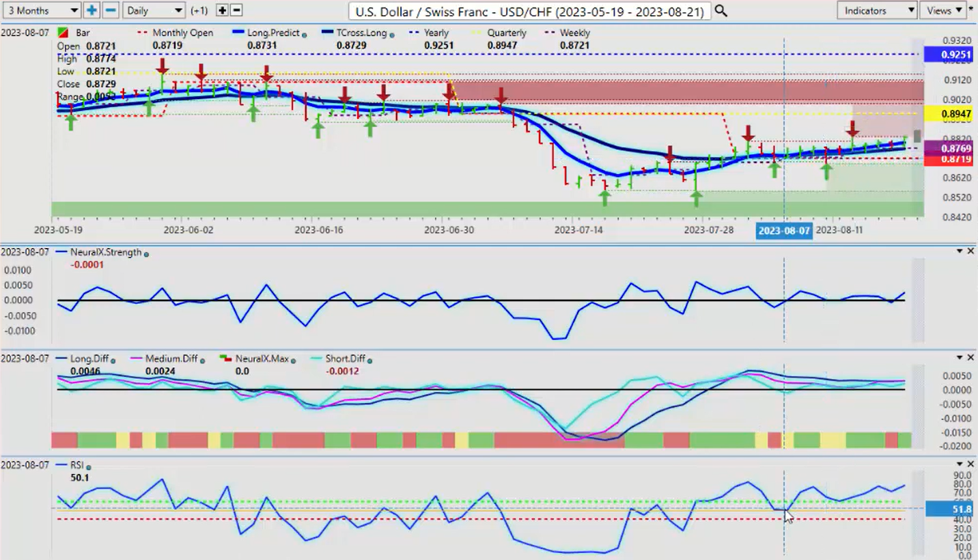Click the Bar chart type icon
Image resolution: width=978 pixels, height=560 pixels.
point(61,33)
